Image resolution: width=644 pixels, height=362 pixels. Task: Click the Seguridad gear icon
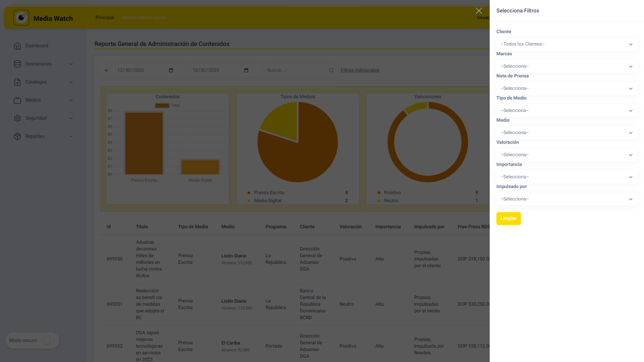pos(17,119)
